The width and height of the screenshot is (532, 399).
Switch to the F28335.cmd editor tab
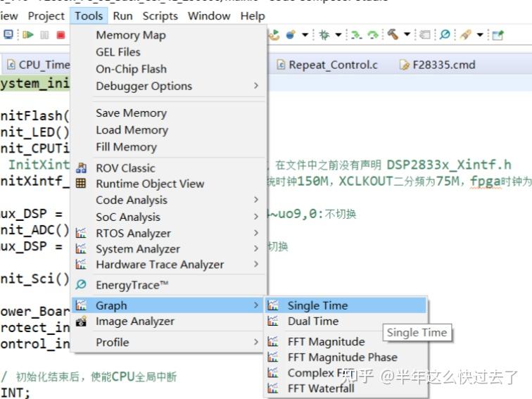pos(438,65)
